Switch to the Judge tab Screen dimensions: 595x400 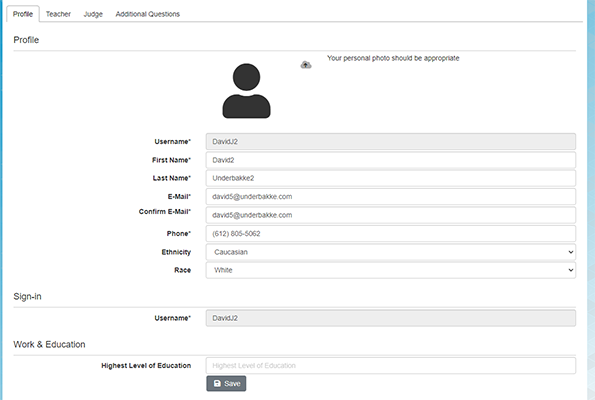[x=93, y=14]
